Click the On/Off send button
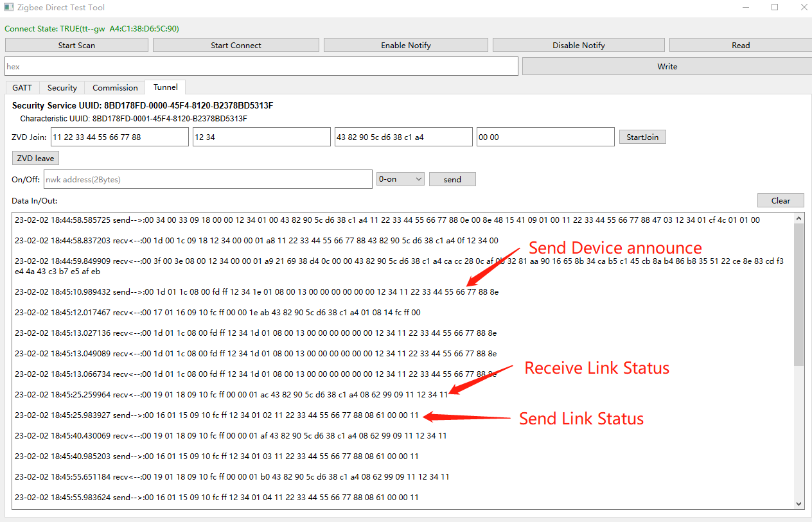812x522 pixels. click(x=452, y=179)
